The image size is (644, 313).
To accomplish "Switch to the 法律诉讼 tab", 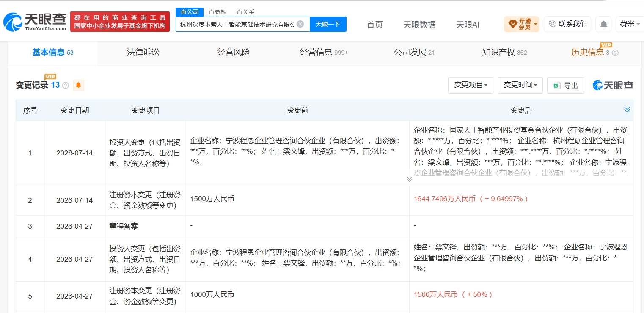I will tap(143, 53).
